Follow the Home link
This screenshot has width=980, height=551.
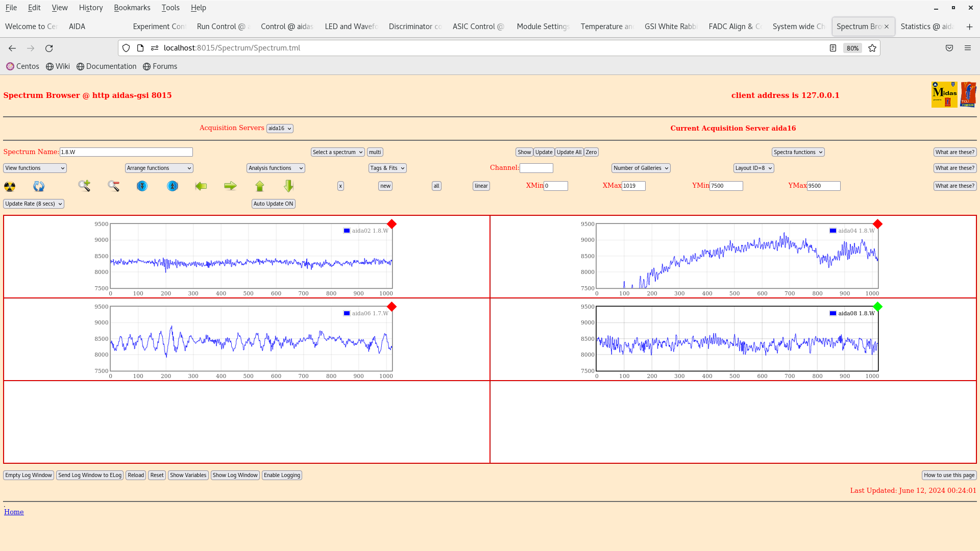tap(14, 512)
